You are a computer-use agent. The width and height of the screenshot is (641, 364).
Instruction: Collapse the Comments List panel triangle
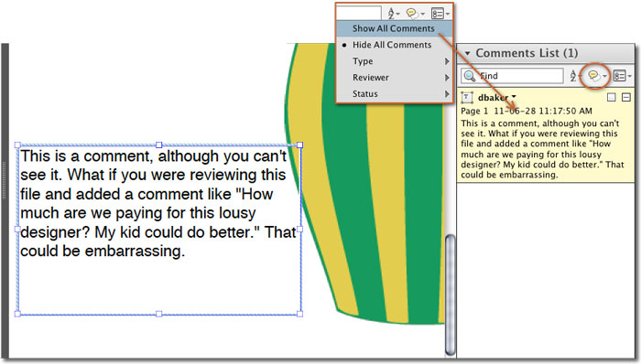pos(467,53)
